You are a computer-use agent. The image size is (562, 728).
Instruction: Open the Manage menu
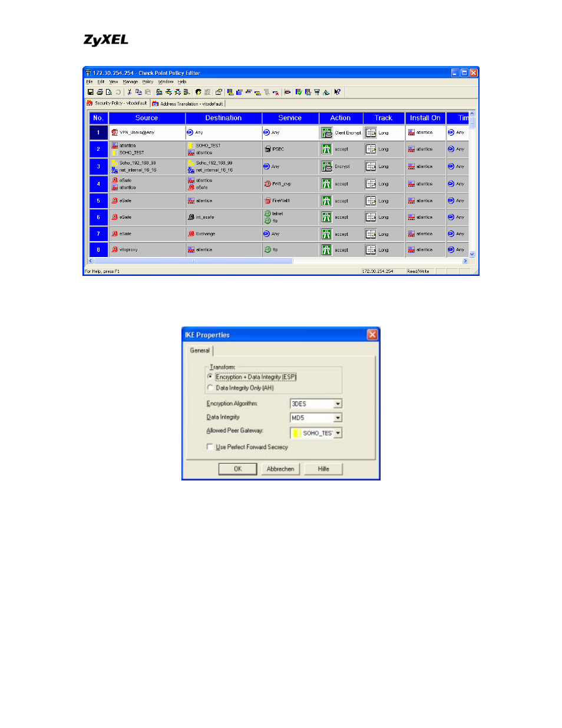[x=130, y=82]
